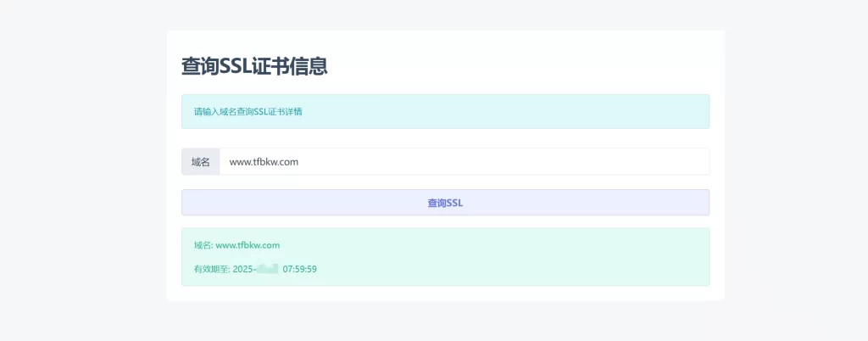Click the 2025 year in the expiry date
This screenshot has width=868, height=341.
243,269
